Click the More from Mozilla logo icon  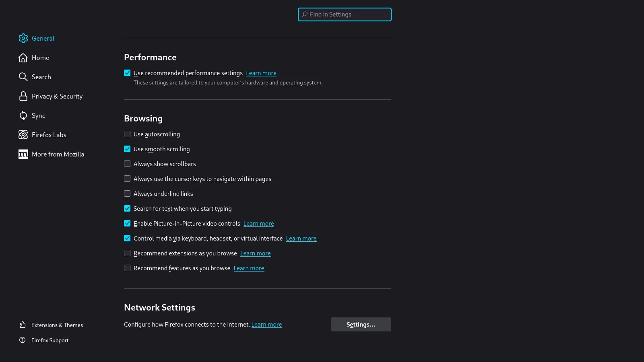click(23, 154)
